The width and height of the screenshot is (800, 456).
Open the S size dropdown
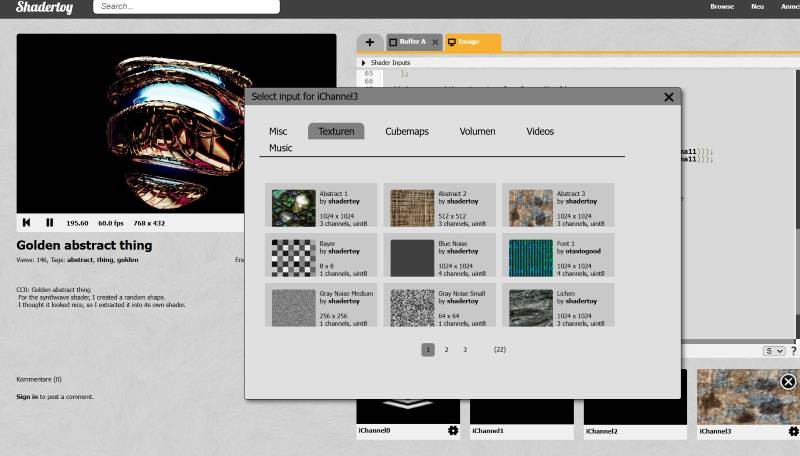point(774,351)
